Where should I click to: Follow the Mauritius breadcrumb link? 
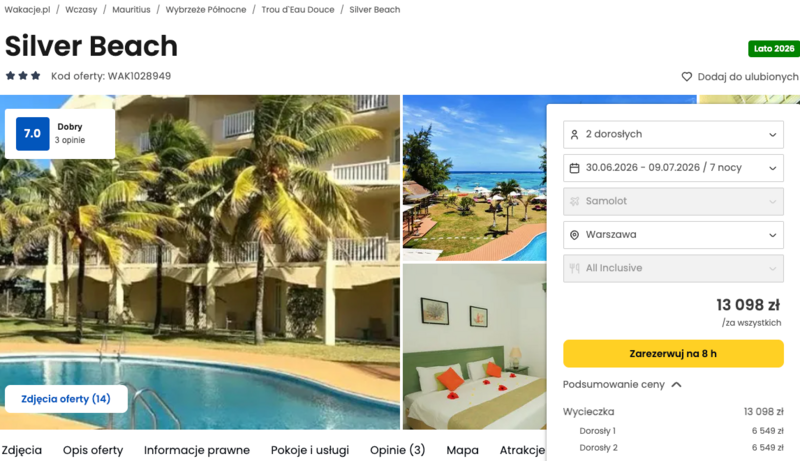tap(131, 10)
